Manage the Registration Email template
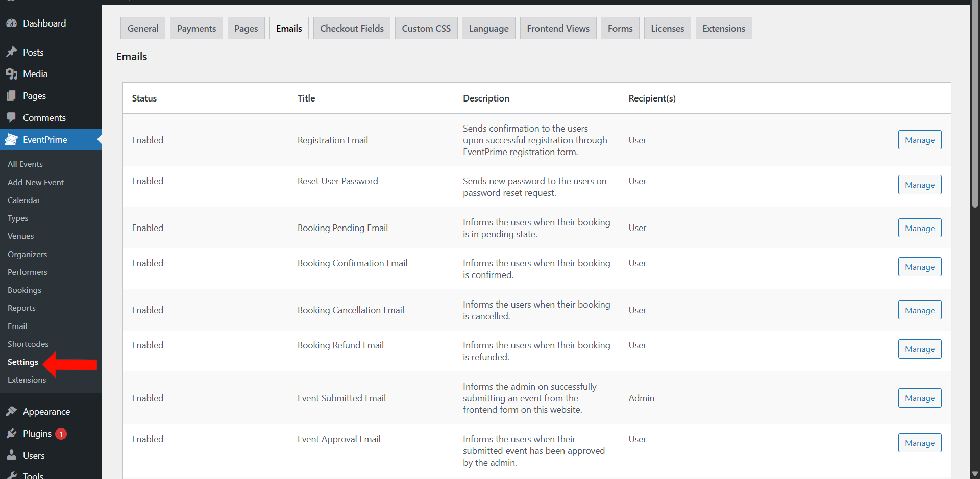Image resolution: width=980 pixels, height=479 pixels. point(919,140)
